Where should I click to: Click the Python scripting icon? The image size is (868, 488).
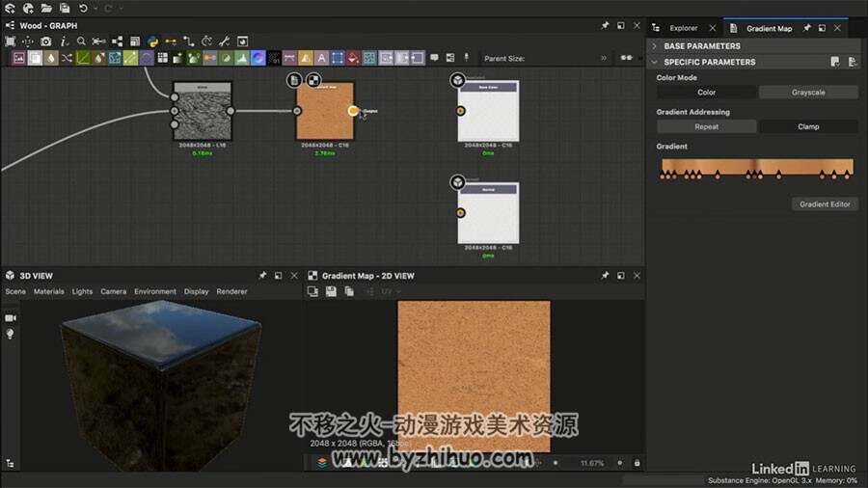152,41
